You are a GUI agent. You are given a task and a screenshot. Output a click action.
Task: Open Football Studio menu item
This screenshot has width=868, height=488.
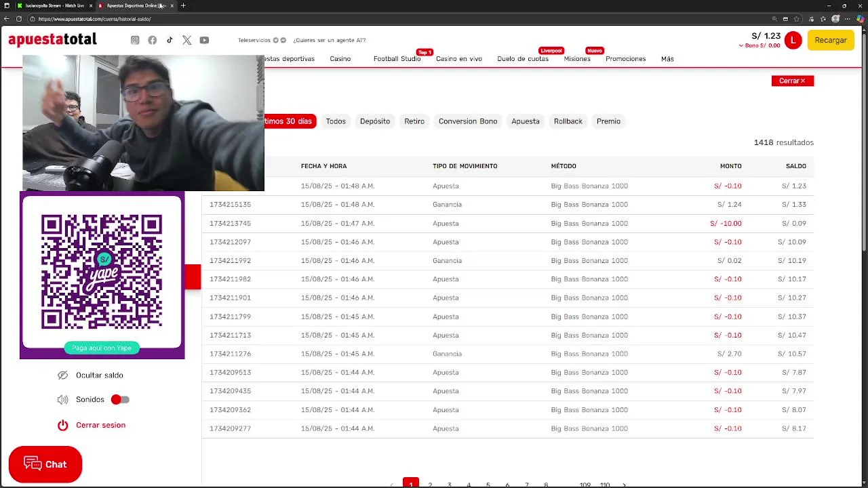pyautogui.click(x=397, y=59)
